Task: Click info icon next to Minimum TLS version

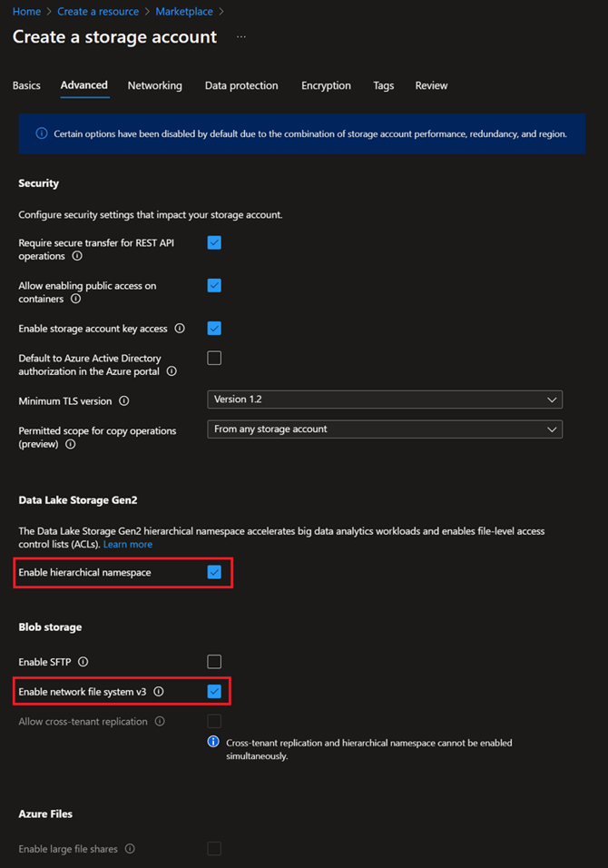Action: [124, 400]
